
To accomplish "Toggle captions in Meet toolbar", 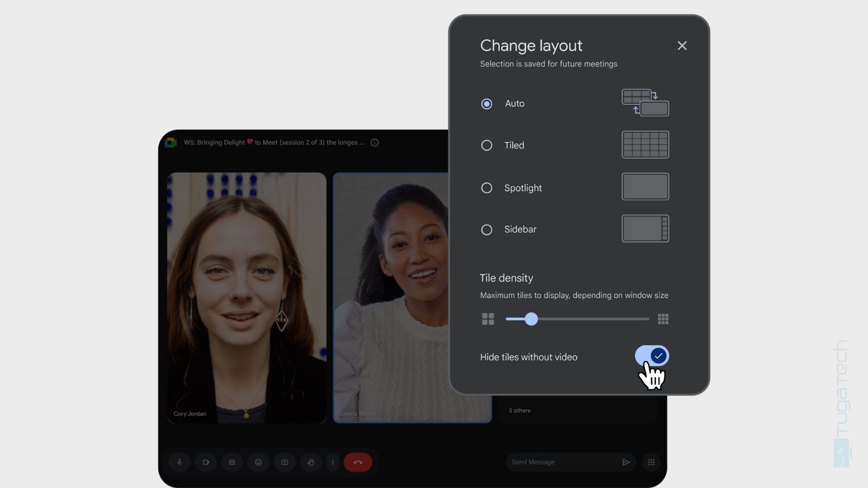I will click(x=232, y=462).
